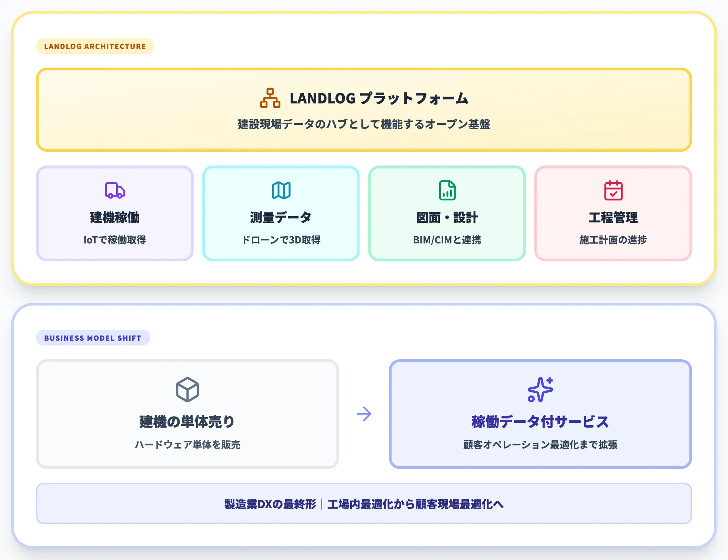The width and height of the screenshot is (728, 560).
Task: Click the arrow between the two business model cards
Action: click(364, 414)
